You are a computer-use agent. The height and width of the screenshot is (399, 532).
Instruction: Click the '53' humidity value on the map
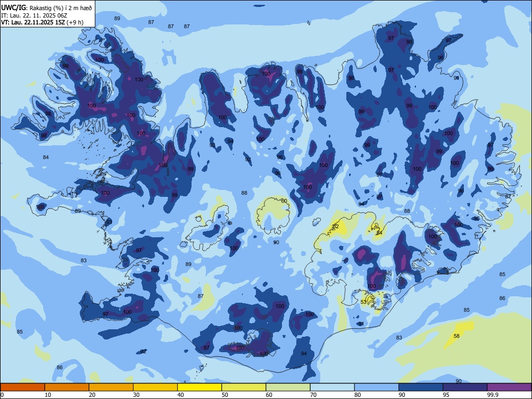pyautogui.click(x=363, y=302)
